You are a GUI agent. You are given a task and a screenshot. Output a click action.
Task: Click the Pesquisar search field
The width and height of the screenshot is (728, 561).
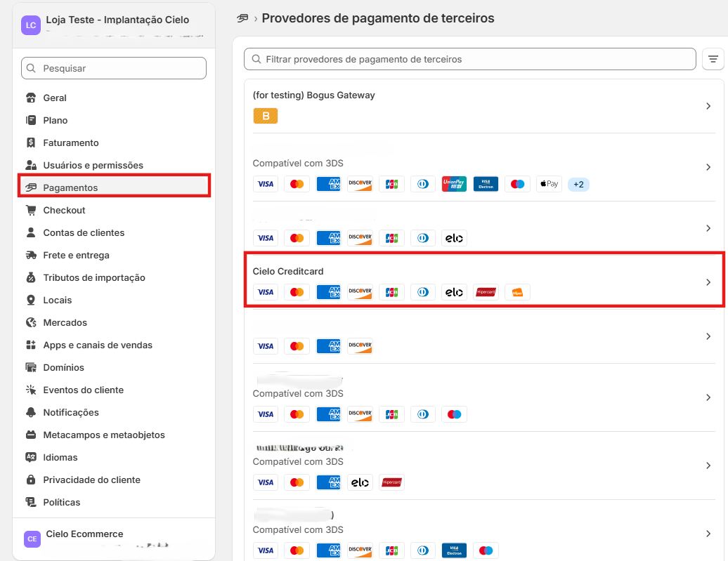[x=114, y=68]
